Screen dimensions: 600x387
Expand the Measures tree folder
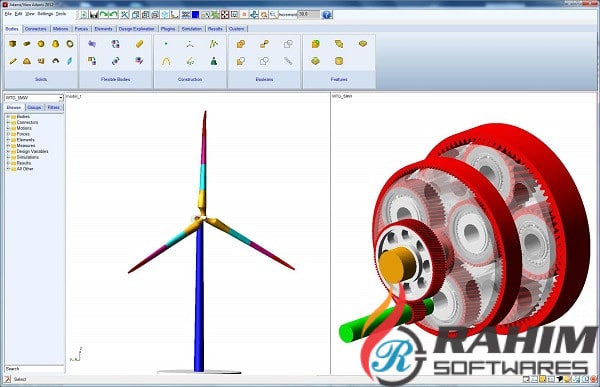(x=8, y=145)
